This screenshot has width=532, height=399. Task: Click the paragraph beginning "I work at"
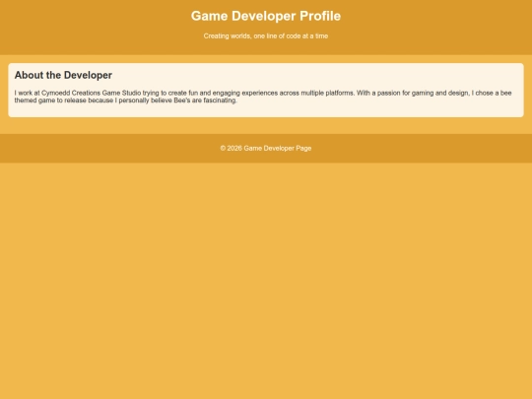[x=263, y=97]
